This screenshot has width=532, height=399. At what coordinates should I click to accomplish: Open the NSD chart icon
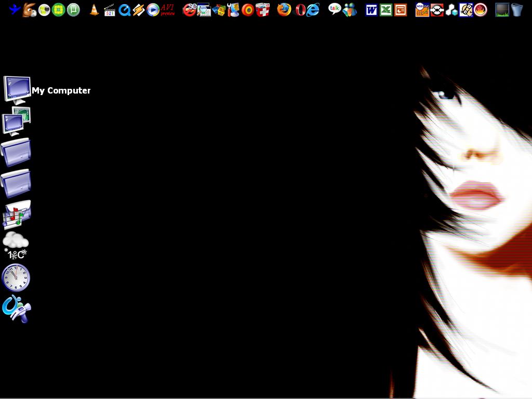pyautogui.click(x=422, y=10)
